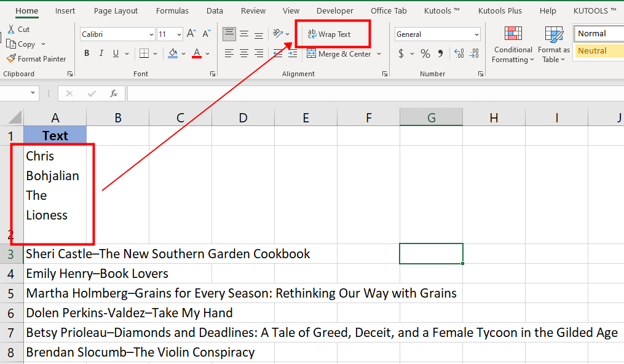Click the Format as Table button
Viewport: 624px width, 364px height.
coord(553,44)
